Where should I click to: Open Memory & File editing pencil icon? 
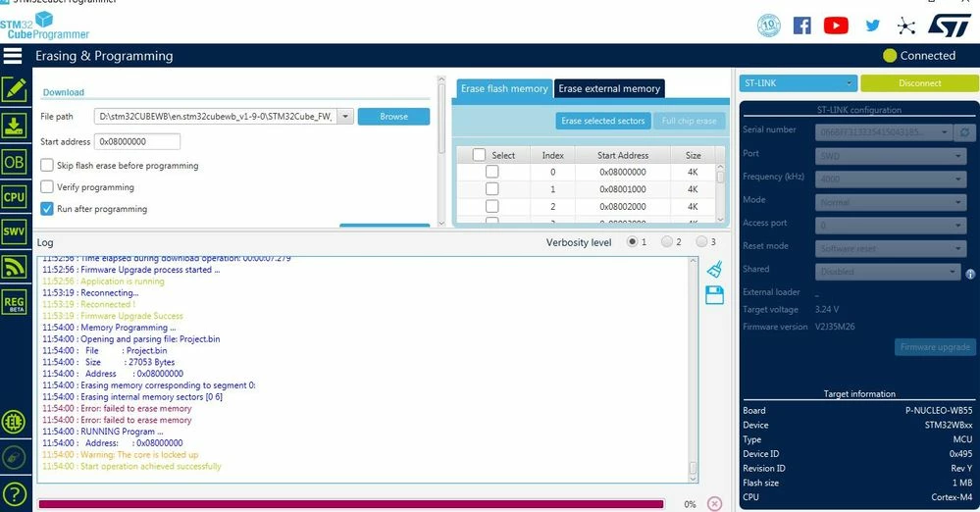(14, 90)
